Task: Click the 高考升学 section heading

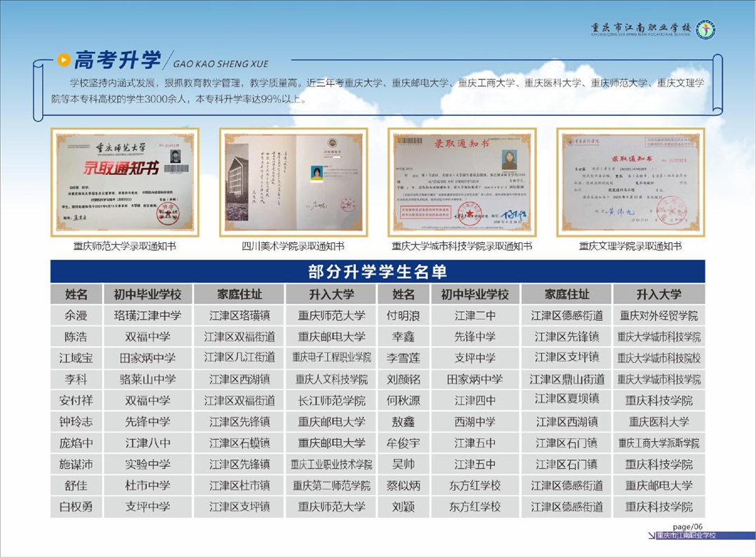Action: 118,60
